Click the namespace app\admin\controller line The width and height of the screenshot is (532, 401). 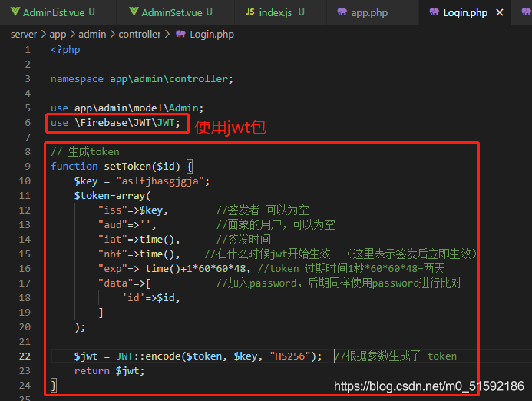pos(142,79)
